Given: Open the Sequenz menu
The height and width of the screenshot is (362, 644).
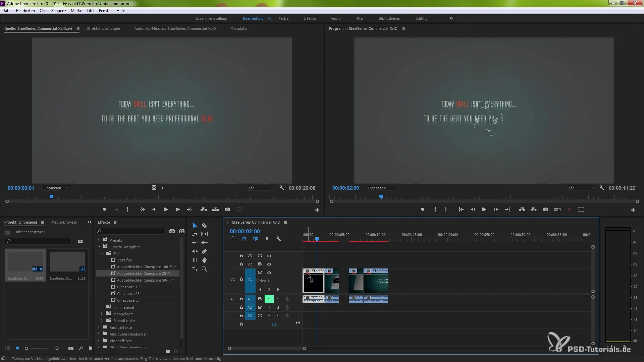Looking at the screenshot, I should pos(59,11).
